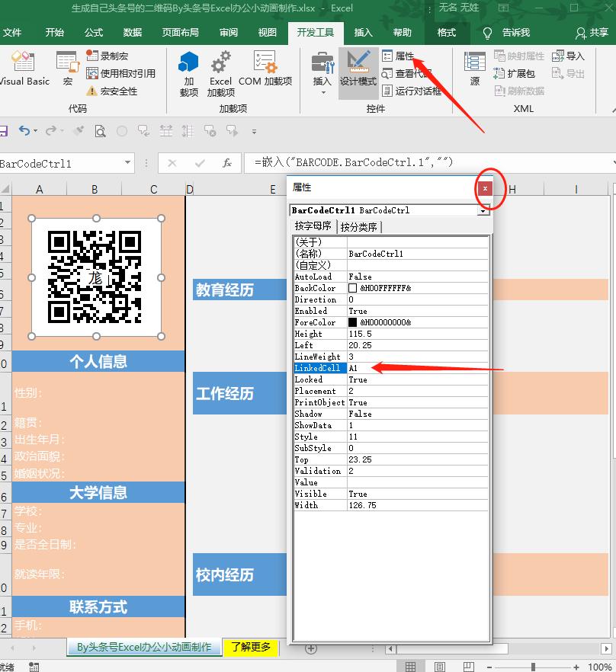The width and height of the screenshot is (616, 672).
Task: Click the 宏 (Macros) icon
Action: [x=68, y=69]
